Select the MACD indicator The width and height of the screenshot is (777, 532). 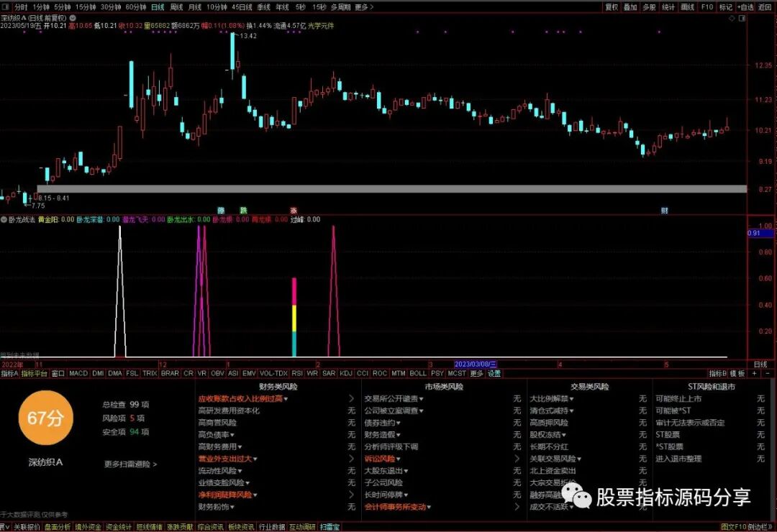coord(78,374)
